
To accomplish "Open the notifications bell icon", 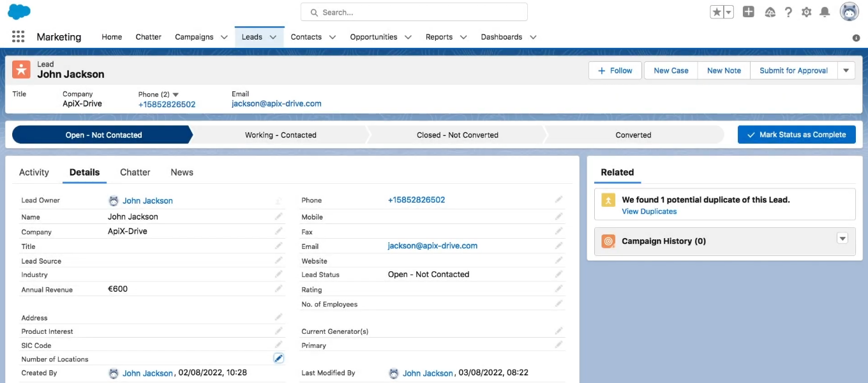I will pyautogui.click(x=825, y=11).
